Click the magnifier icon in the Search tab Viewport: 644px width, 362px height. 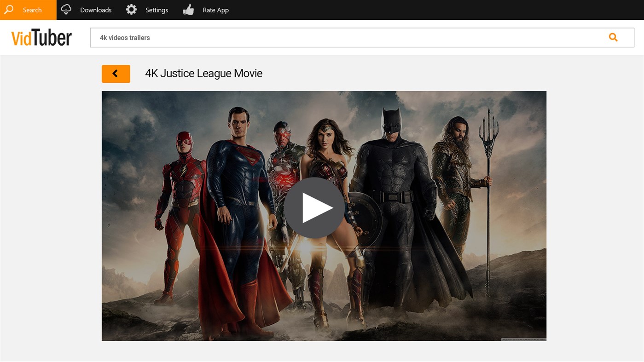coord(9,10)
